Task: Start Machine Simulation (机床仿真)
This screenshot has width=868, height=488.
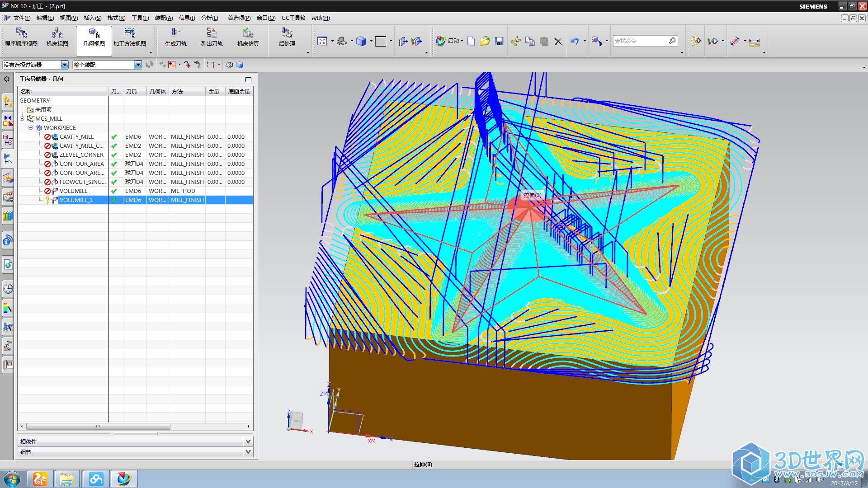Action: click(x=248, y=37)
